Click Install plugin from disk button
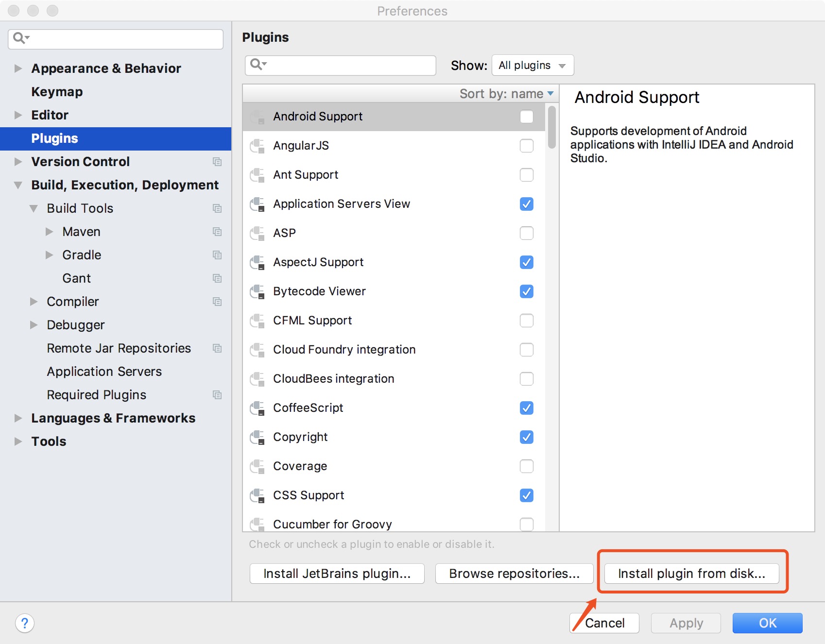This screenshot has width=825, height=644. point(692,574)
